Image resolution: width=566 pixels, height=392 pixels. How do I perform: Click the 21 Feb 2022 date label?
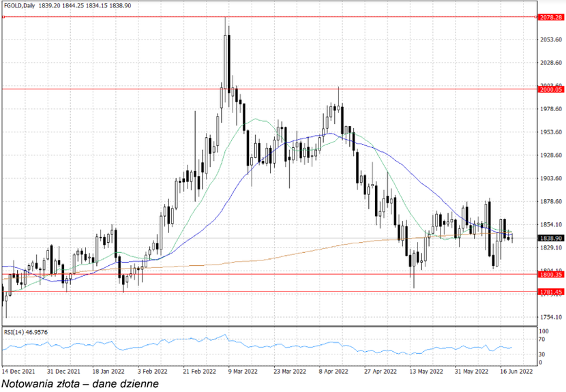pyautogui.click(x=199, y=372)
